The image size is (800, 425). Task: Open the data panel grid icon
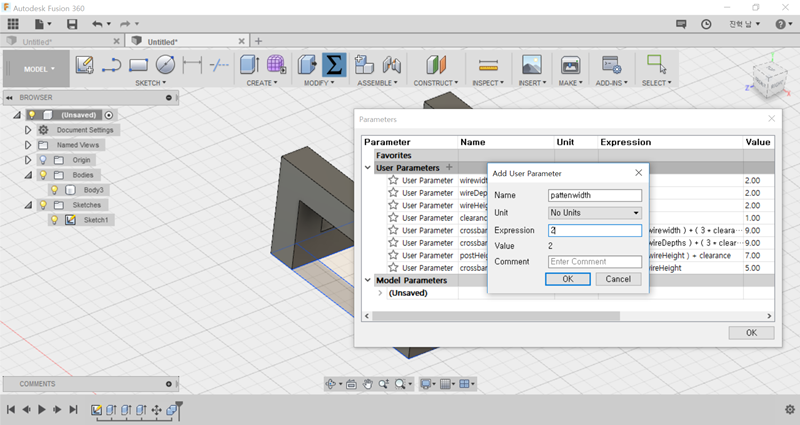13,23
